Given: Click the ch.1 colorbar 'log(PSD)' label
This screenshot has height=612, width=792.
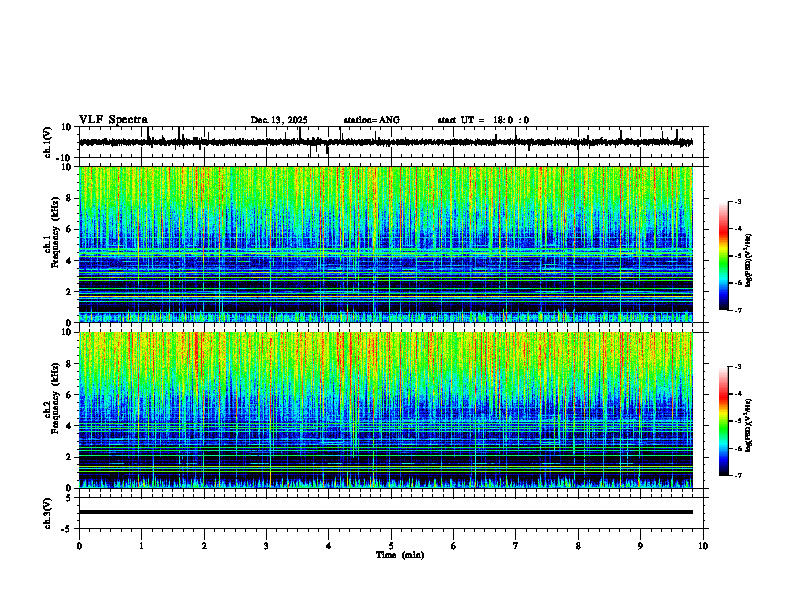Looking at the screenshot, I should 749,261.
